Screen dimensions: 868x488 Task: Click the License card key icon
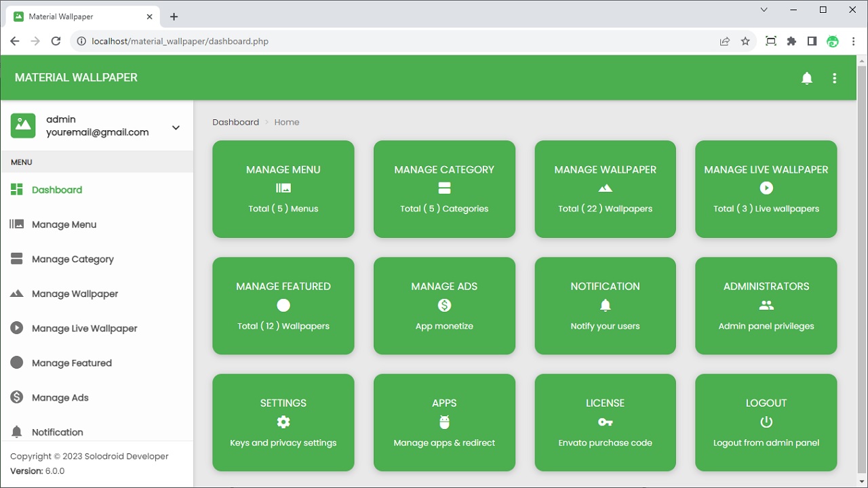605,422
